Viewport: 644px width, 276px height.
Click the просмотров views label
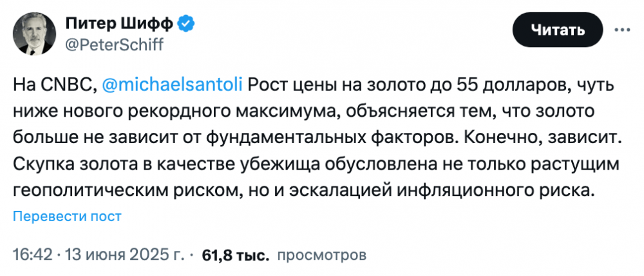tap(321, 255)
